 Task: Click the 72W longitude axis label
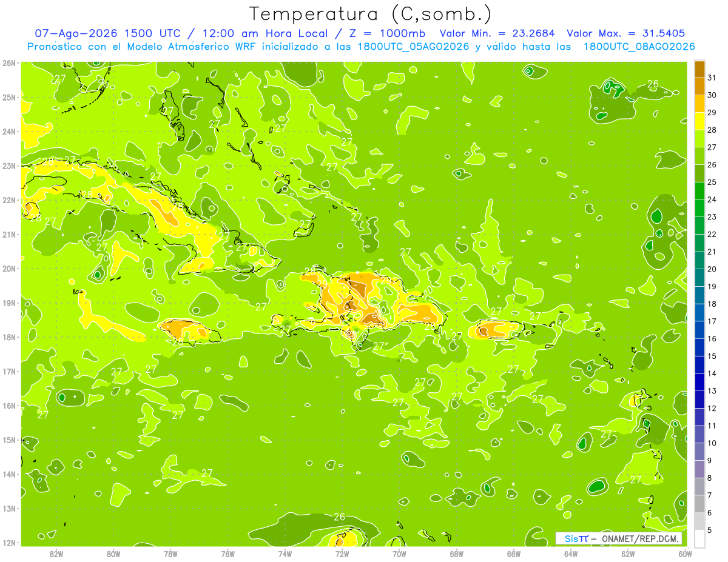coord(342,554)
